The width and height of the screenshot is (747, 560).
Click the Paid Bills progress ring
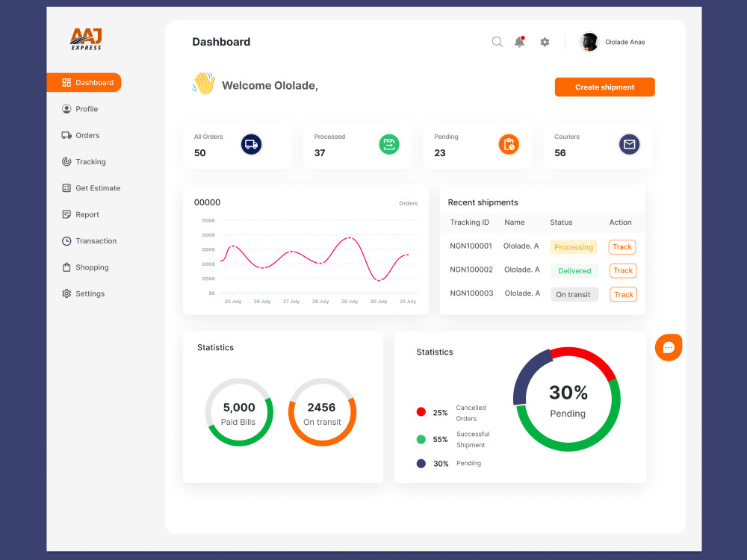[x=239, y=412]
